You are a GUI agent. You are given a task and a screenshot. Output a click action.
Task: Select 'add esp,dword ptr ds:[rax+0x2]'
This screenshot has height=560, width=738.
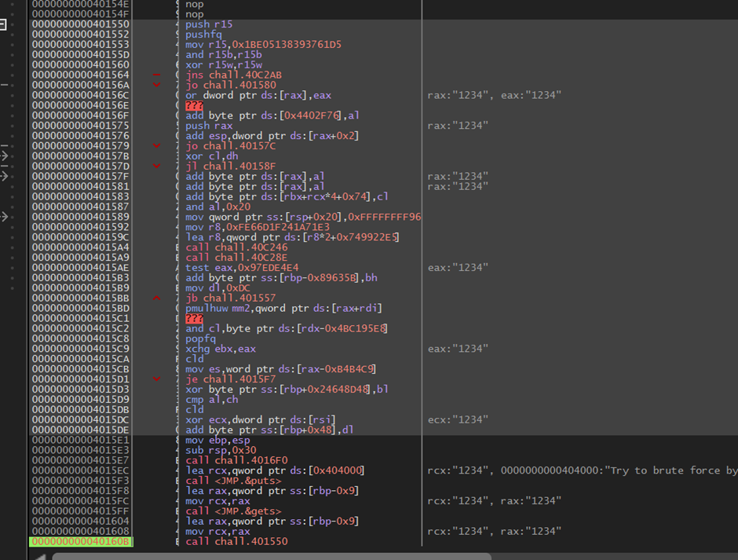tap(272, 136)
